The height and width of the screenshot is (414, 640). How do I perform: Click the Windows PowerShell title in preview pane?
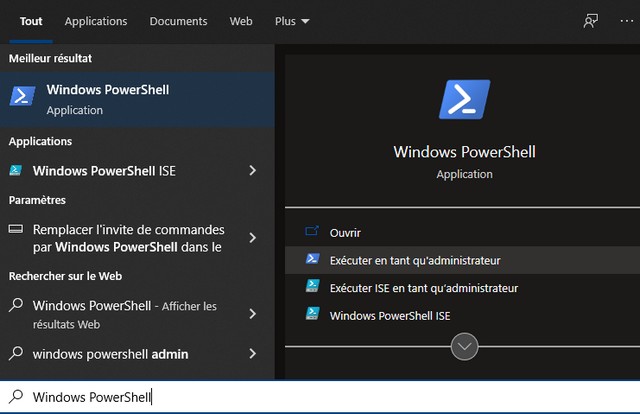point(464,152)
